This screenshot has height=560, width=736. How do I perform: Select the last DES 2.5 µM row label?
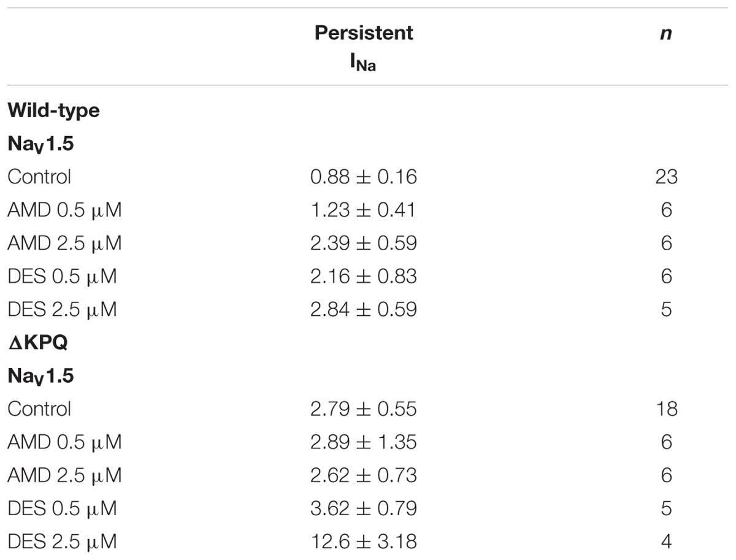click(62, 542)
